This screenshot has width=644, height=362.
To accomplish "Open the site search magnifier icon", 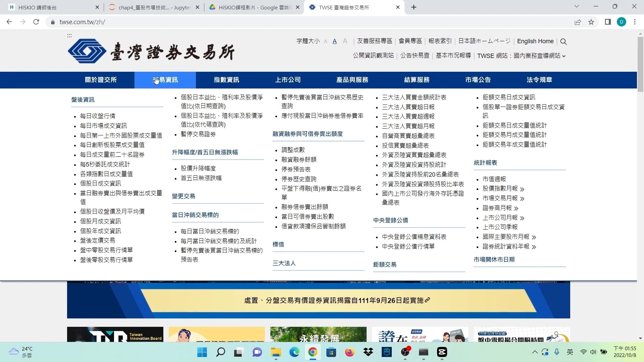I will pos(563,41).
